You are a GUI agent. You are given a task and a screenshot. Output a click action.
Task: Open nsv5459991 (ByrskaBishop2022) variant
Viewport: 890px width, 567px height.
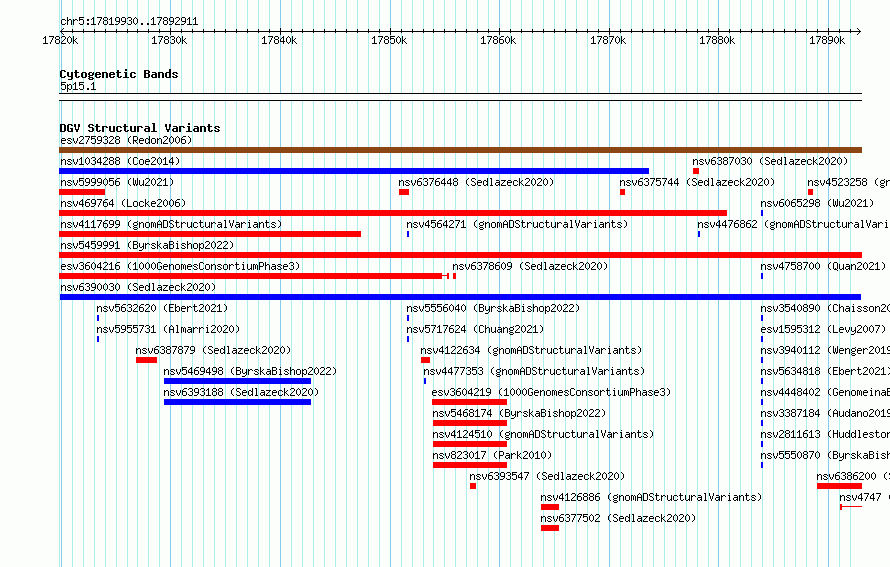pyautogui.click(x=147, y=245)
